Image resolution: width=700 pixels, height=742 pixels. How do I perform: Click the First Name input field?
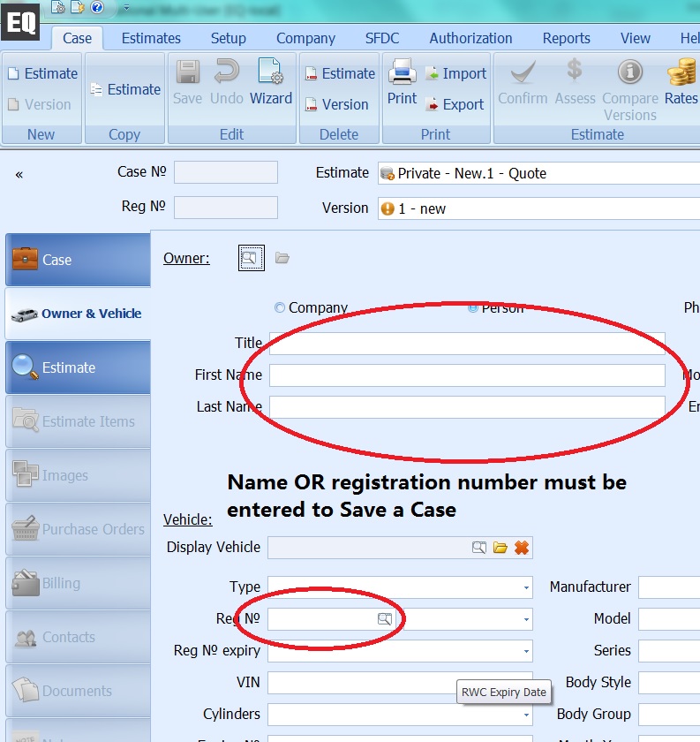tap(467, 375)
